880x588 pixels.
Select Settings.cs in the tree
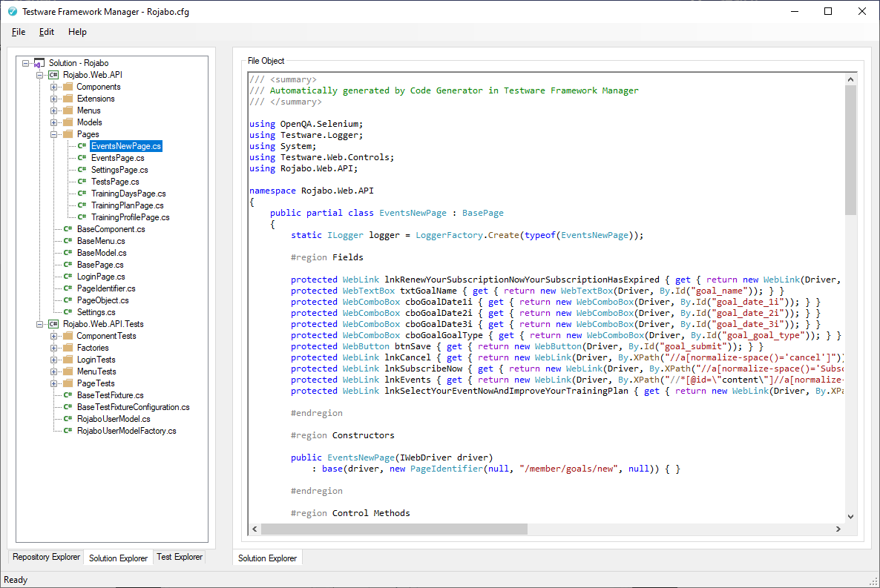click(96, 312)
